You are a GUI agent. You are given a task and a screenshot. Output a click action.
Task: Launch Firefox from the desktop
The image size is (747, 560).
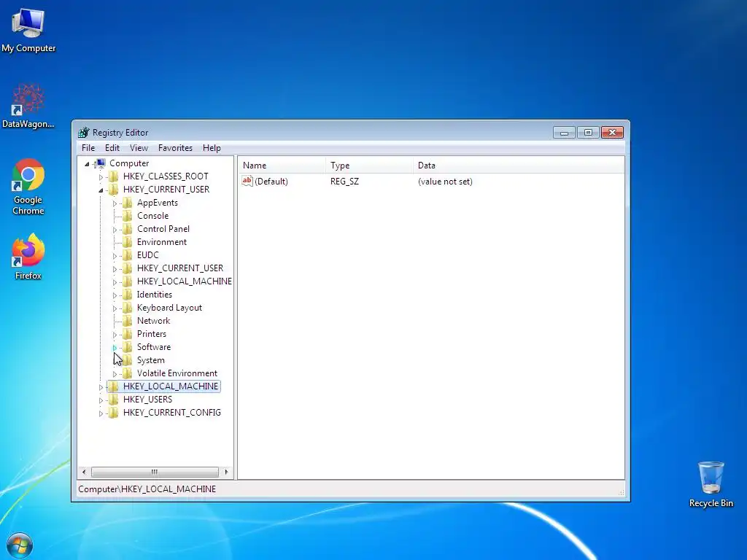(28, 256)
